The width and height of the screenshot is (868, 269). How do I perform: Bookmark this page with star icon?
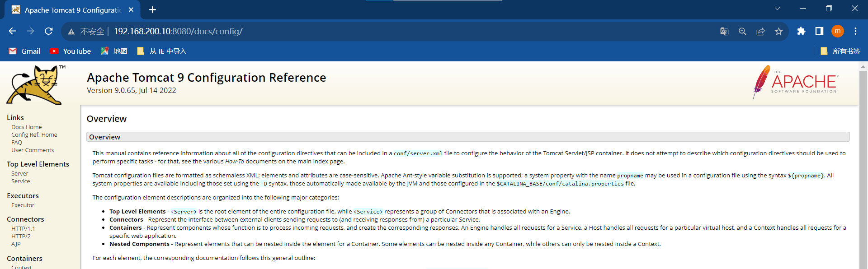(778, 31)
